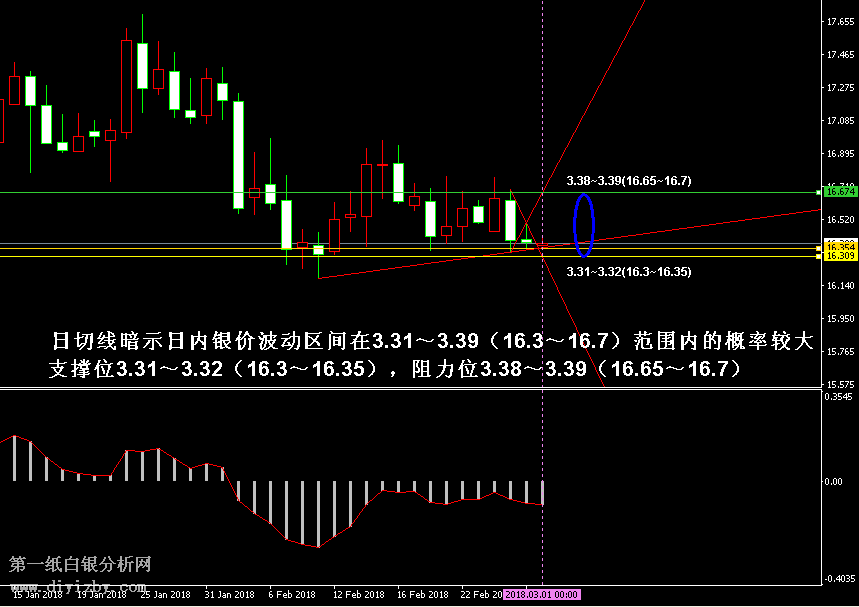Select text line starting with 日切线暗示
Viewport: 859px width, 607px height.
point(432,342)
